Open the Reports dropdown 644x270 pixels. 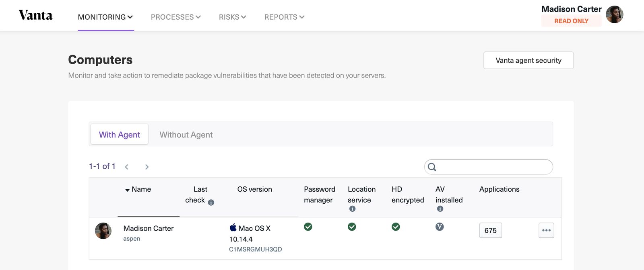pyautogui.click(x=284, y=17)
